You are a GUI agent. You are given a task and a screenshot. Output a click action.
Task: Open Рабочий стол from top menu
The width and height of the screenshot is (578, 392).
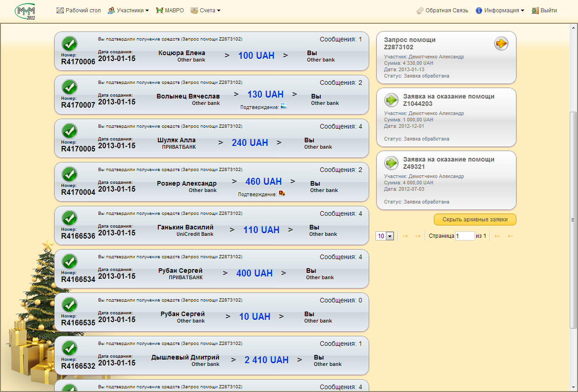[x=79, y=10]
